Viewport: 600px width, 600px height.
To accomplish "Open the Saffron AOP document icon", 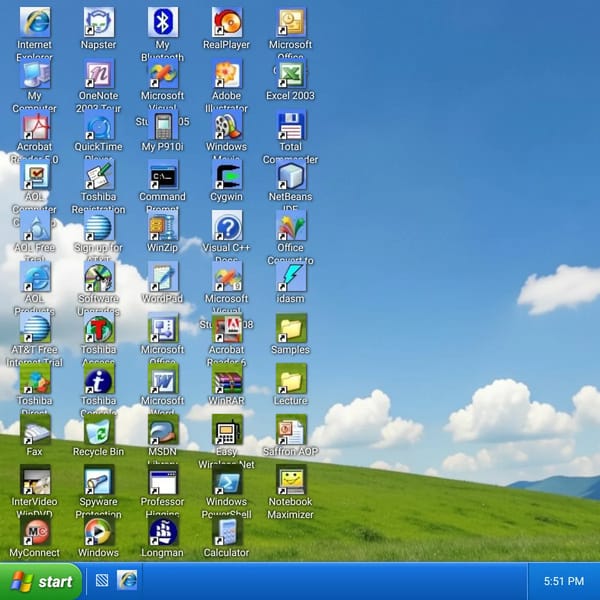I will point(290,430).
